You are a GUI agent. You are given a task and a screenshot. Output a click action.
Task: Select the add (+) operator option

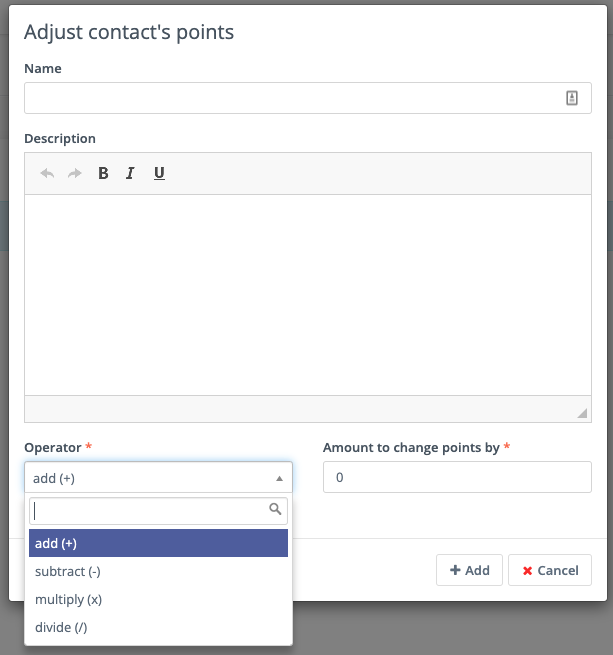[158, 543]
